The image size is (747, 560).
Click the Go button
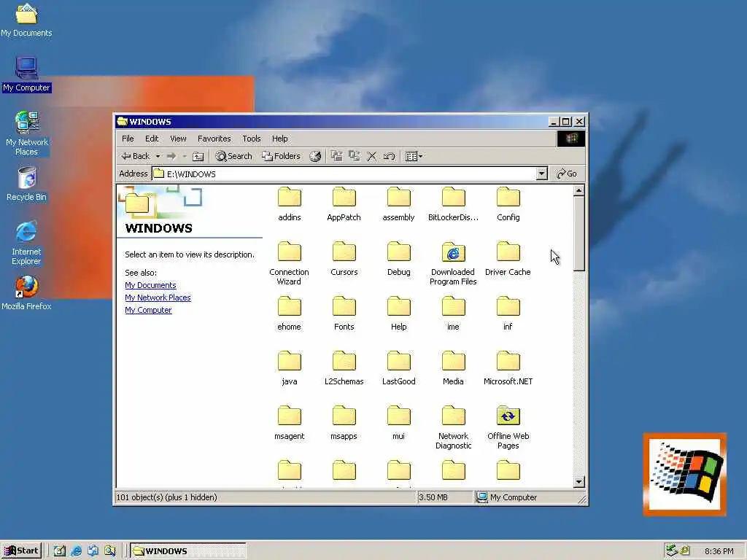[x=567, y=174]
